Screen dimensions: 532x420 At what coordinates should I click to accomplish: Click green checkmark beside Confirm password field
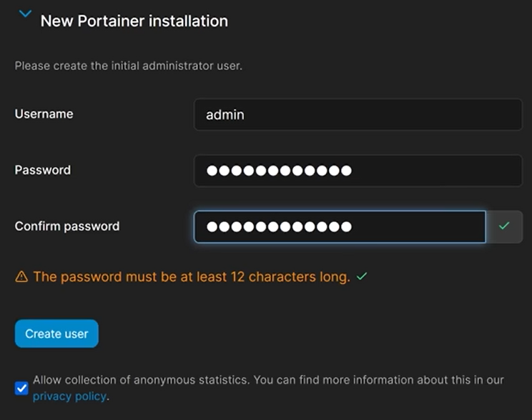tap(504, 226)
